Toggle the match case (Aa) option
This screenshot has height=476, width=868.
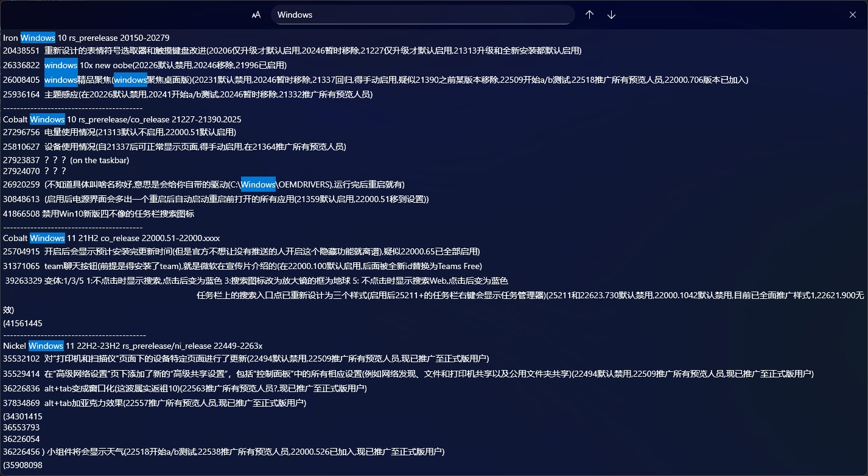[256, 15]
